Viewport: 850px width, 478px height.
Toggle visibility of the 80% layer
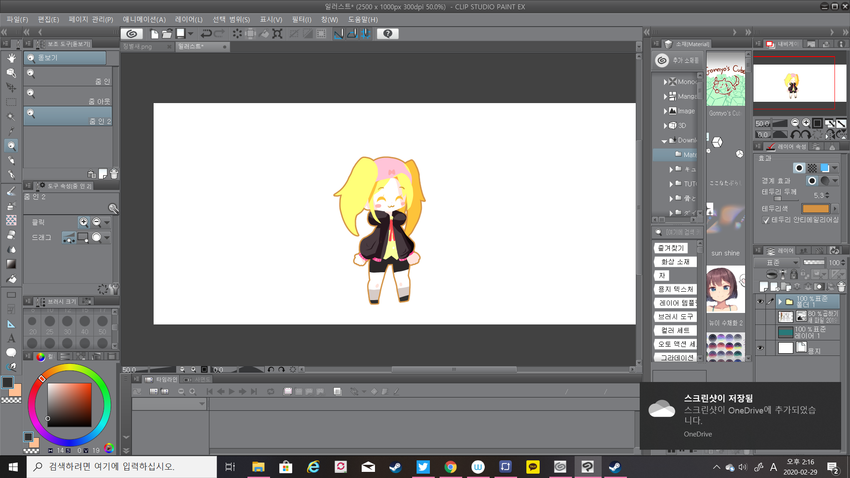[x=760, y=317]
